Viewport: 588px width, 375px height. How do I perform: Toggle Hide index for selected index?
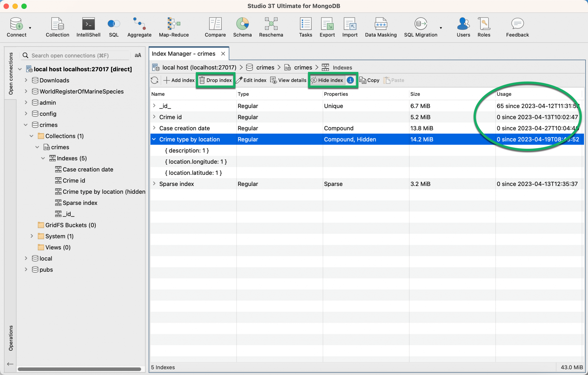(327, 80)
